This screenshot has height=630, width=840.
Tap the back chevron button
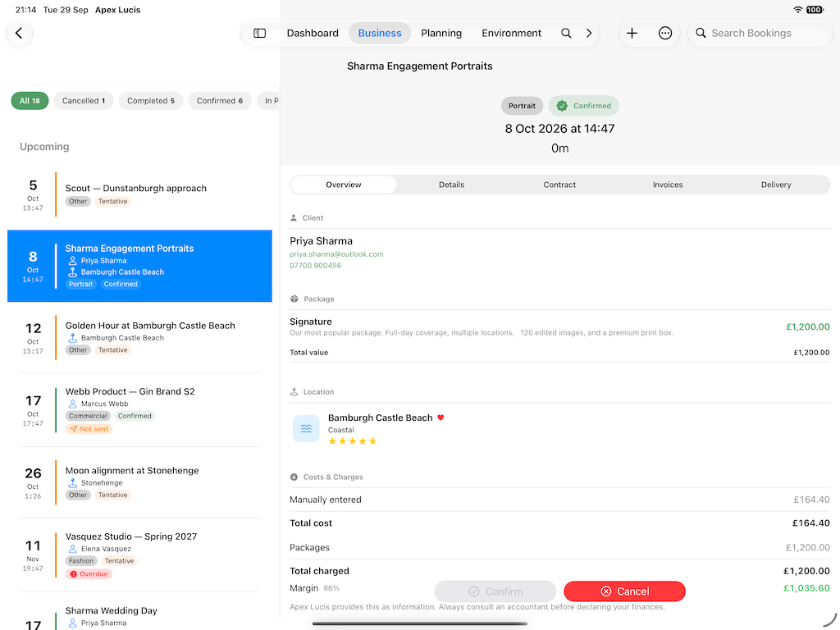[x=20, y=33]
